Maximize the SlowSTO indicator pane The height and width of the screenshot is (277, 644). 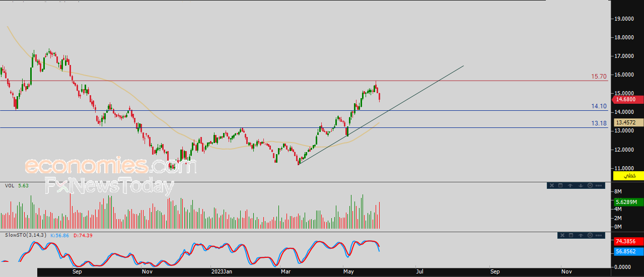pyautogui.click(x=571, y=235)
